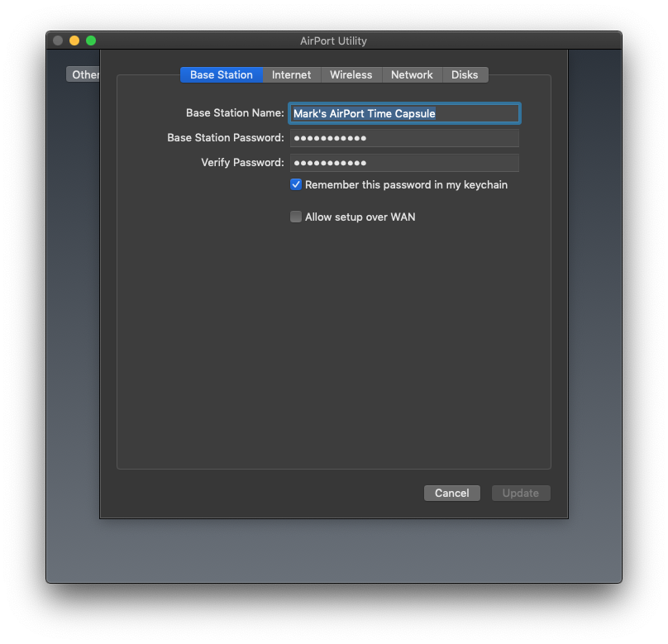Open the Internet tab
Screen dimensions: 668x644
(291, 75)
